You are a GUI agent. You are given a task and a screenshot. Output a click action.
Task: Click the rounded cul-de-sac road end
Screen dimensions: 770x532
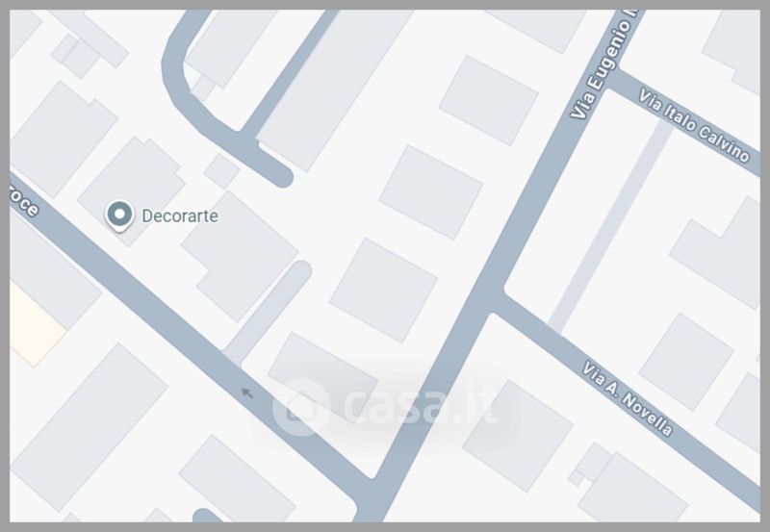281,175
